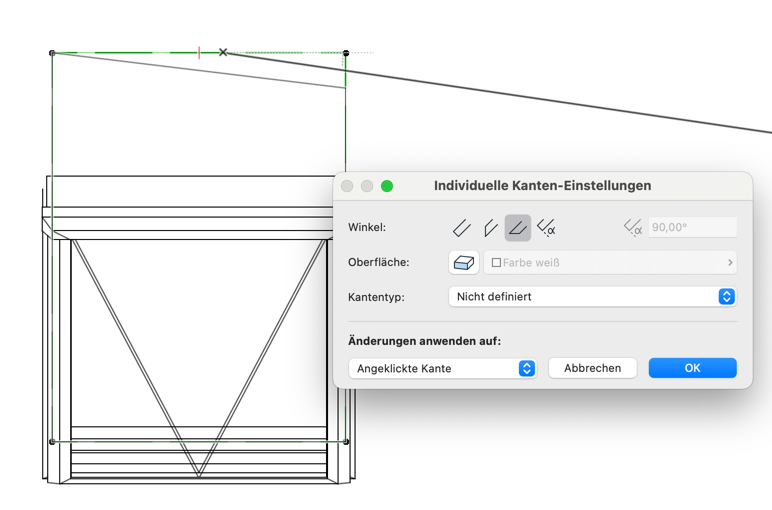Viewport: 772px width, 510px height.
Task: Click the Oberfläche: label
Action: point(379,262)
